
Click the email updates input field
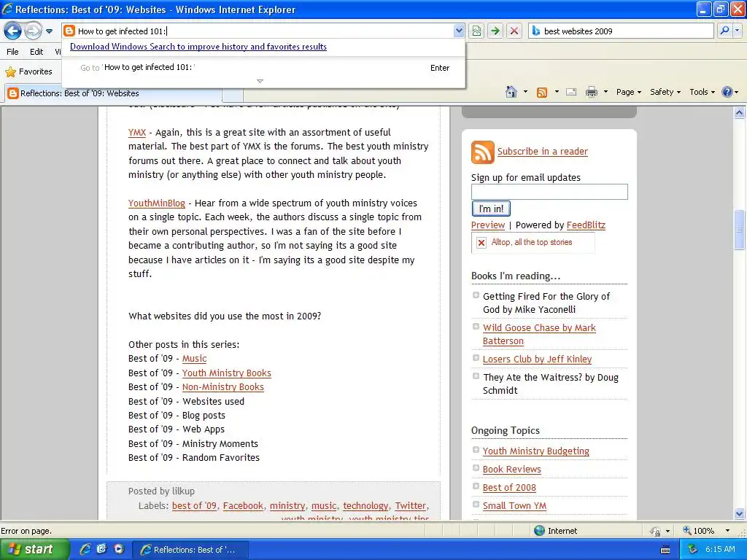point(549,192)
